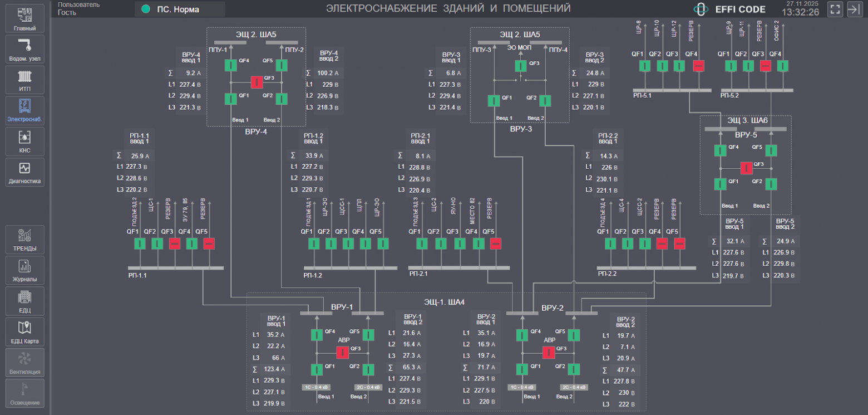
Task: Click the logout arrow icon
Action: point(854,9)
